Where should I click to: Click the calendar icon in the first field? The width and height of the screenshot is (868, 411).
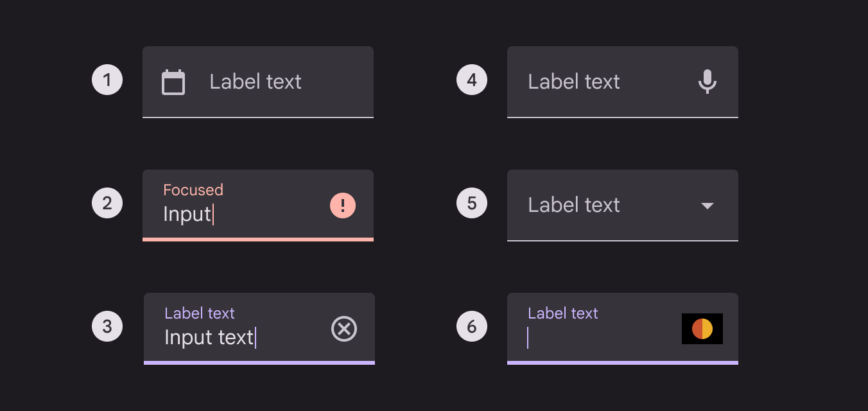173,82
